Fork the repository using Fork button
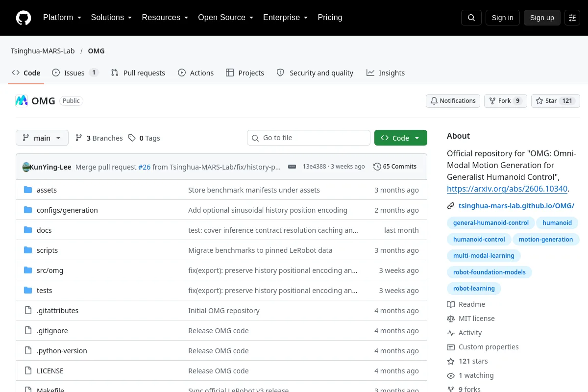This screenshot has height=392, width=588. click(506, 101)
